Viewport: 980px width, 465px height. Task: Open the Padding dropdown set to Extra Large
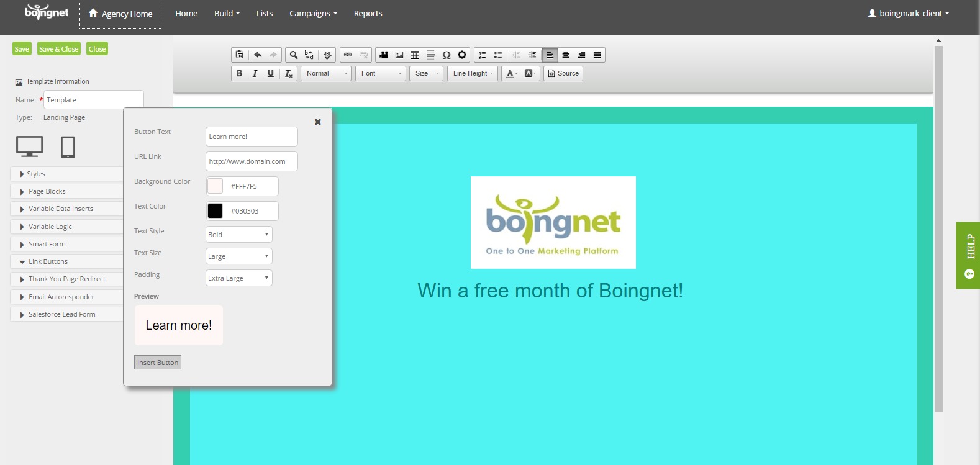click(x=239, y=278)
